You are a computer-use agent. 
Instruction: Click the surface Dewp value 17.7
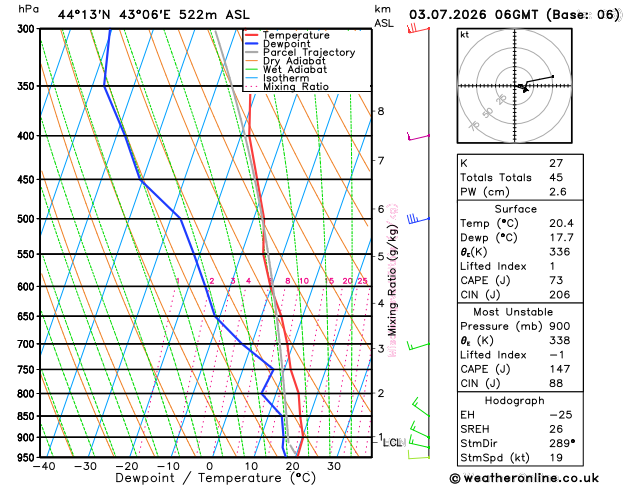[561, 237]
